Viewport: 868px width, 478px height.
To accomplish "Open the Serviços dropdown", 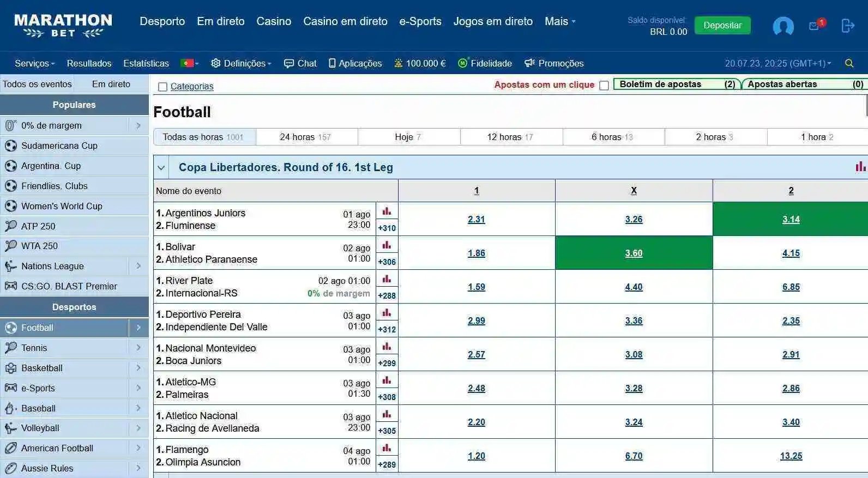I will (35, 63).
